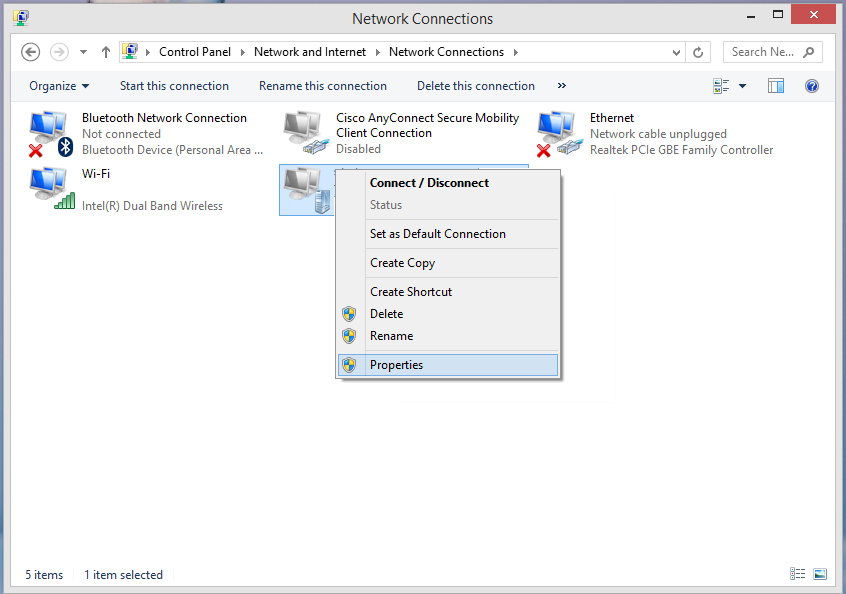
Task: Switch to large icons view in status bar
Action: (820, 575)
